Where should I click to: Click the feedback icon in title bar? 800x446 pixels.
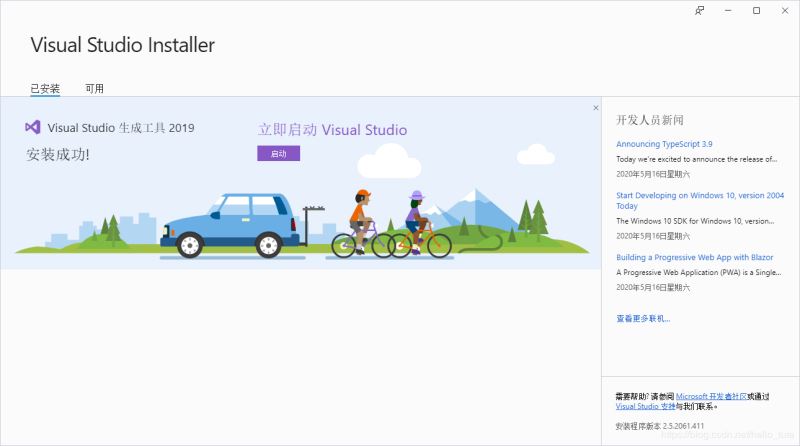pos(699,10)
